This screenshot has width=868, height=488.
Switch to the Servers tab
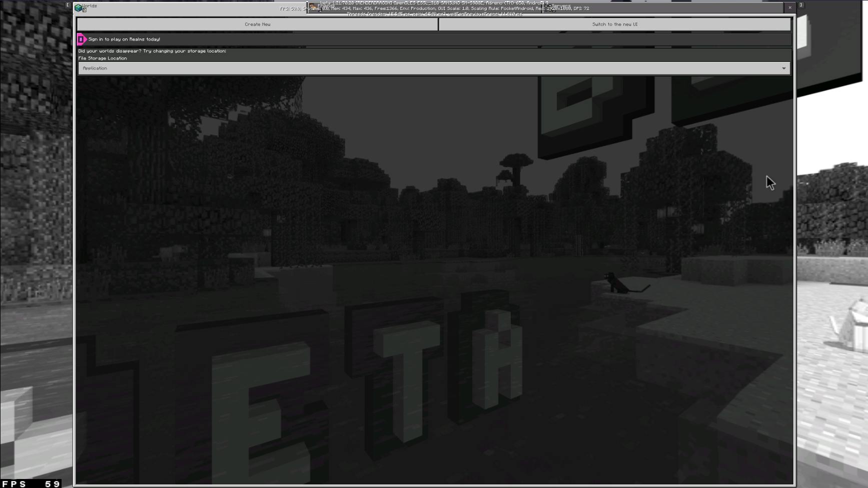pyautogui.click(x=663, y=8)
